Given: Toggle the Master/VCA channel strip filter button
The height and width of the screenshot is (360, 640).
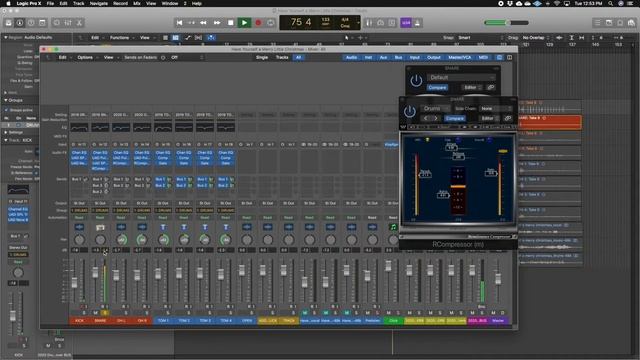Looking at the screenshot, I should (460, 58).
